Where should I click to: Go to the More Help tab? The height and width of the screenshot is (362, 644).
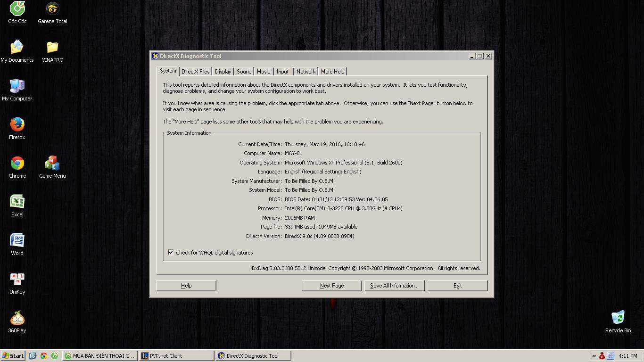[x=332, y=72]
